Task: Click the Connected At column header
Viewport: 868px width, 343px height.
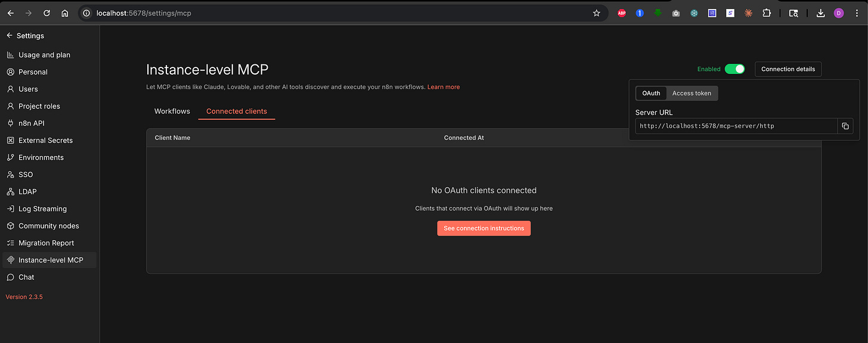Action: coord(464,138)
